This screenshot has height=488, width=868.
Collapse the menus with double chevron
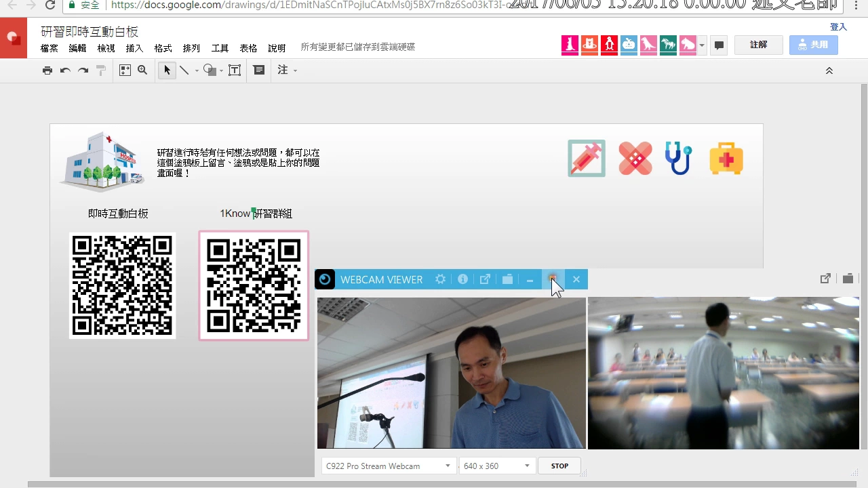(829, 70)
